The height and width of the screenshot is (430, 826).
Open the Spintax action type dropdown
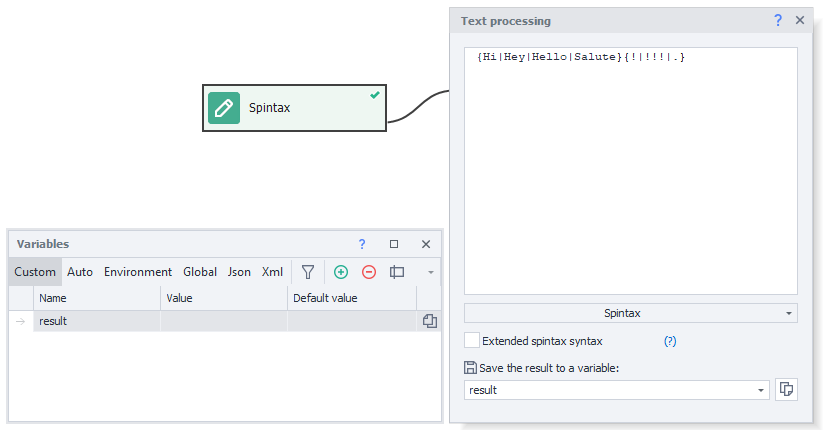coord(631,313)
